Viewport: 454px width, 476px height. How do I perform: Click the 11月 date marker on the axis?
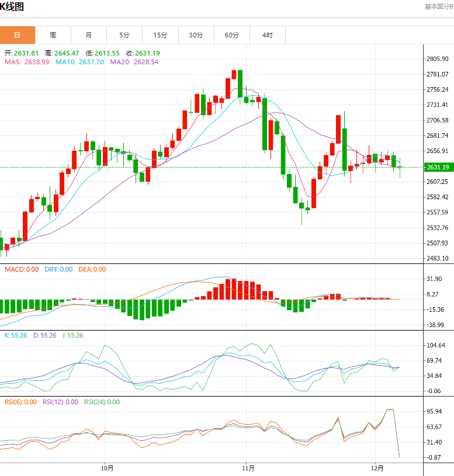(248, 468)
